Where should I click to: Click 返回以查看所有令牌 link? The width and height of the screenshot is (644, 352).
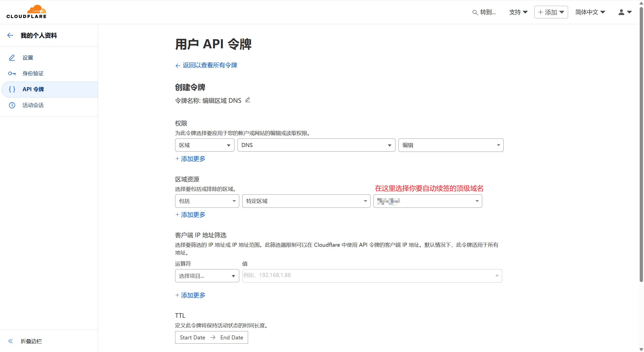point(206,65)
